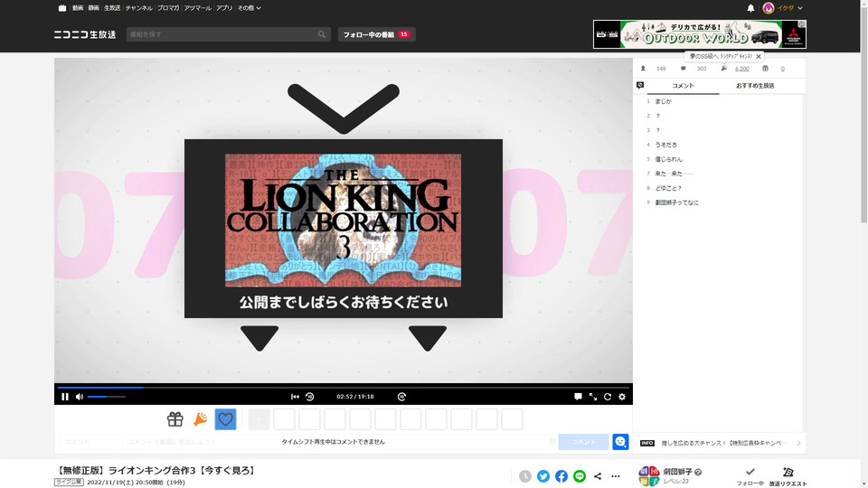The image size is (868, 488).
Task: Enter fullscreen player mode
Action: (x=593, y=397)
